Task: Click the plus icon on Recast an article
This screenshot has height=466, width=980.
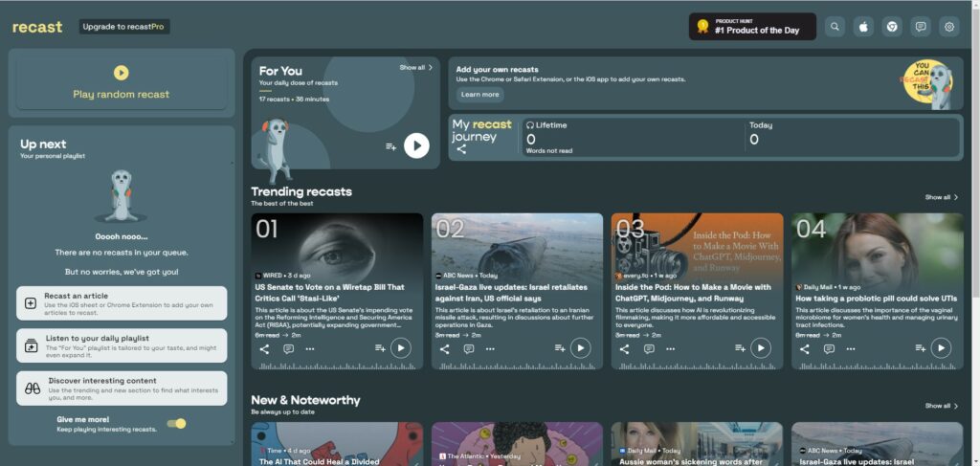Action: 31,303
